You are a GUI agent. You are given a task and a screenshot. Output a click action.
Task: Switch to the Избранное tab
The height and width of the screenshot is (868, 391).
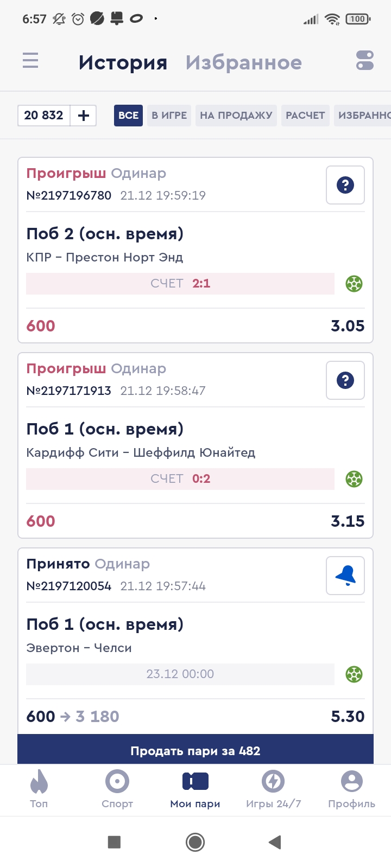pos(244,63)
